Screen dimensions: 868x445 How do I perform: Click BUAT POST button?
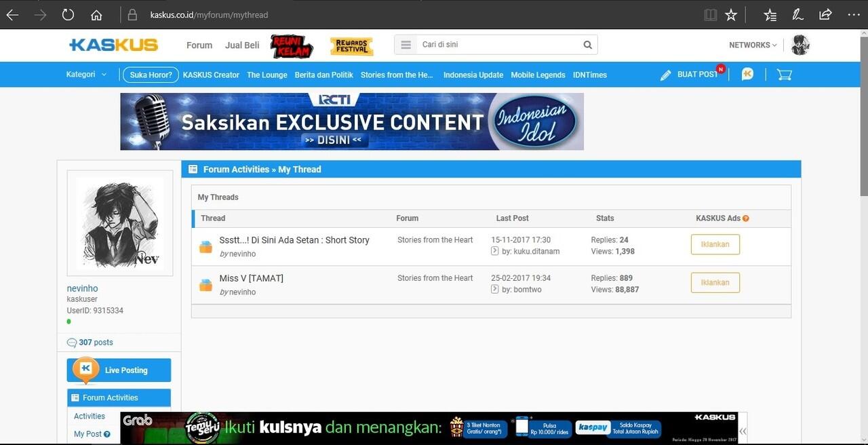point(690,75)
